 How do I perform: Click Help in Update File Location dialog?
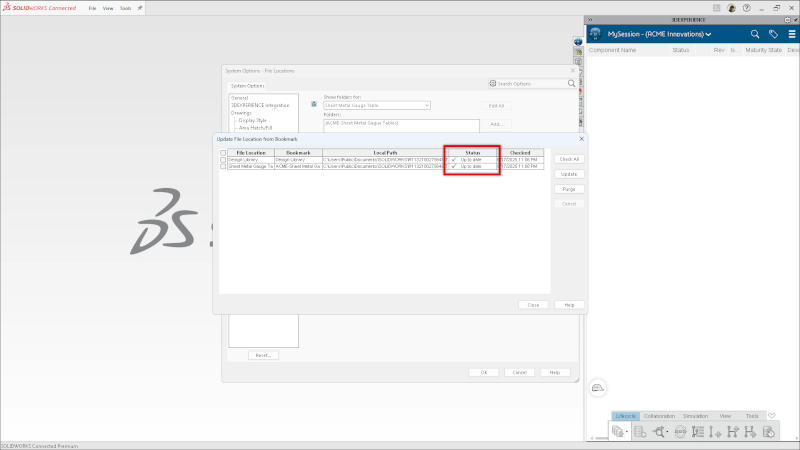[569, 305]
